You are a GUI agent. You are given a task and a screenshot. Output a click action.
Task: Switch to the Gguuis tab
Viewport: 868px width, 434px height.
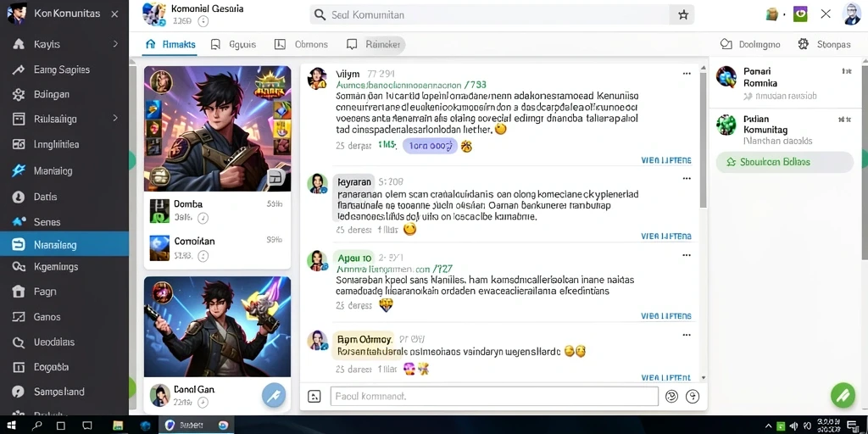click(x=234, y=45)
